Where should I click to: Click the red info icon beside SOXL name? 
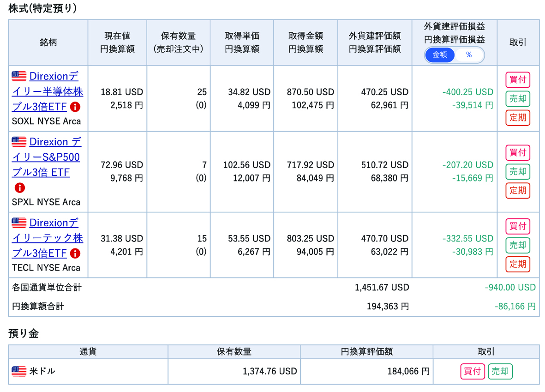75,107
